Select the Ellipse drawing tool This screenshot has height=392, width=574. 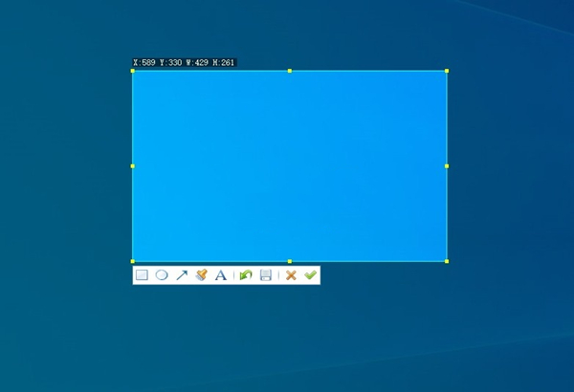(162, 275)
